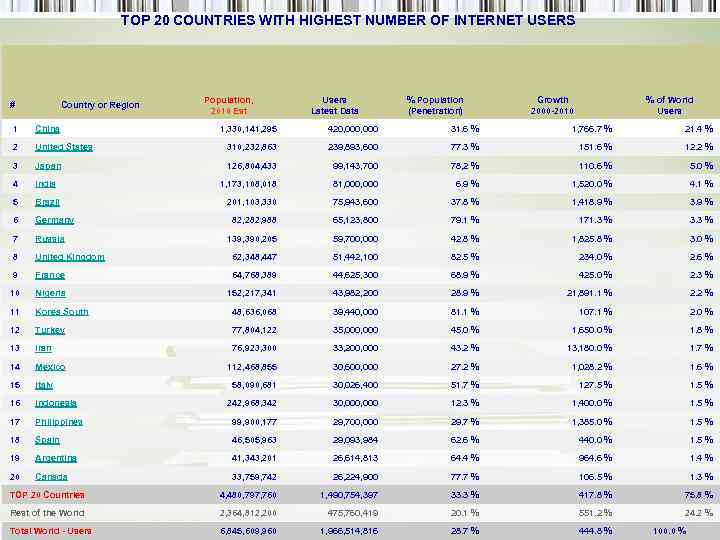
Task: Follow the Italy link
Action: pyautogui.click(x=44, y=385)
